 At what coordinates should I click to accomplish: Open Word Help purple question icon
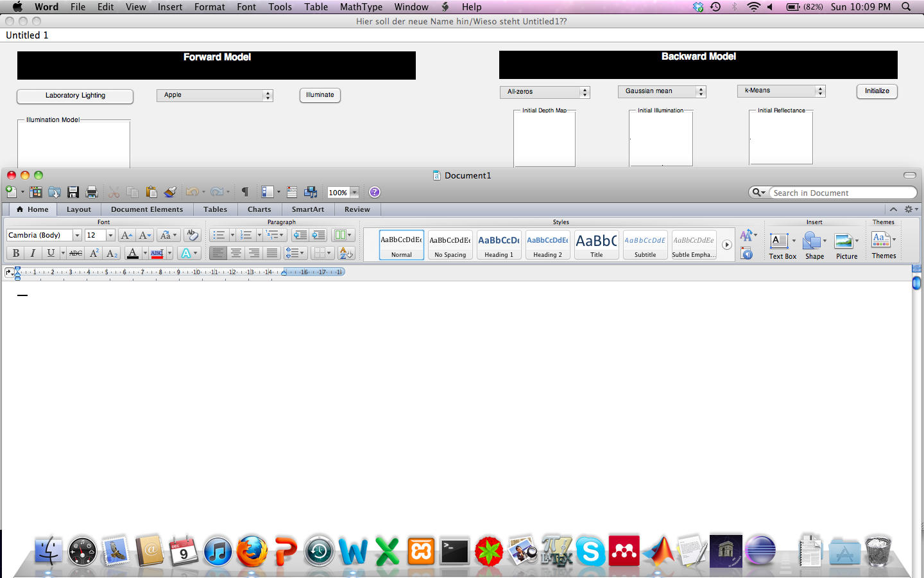(375, 192)
